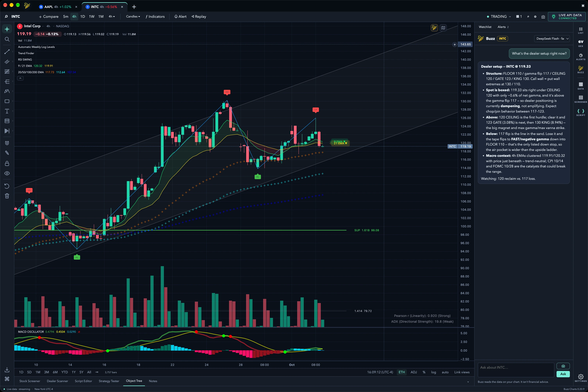
Task: Expand trend line tool submenu arrow
Action: 12,52
